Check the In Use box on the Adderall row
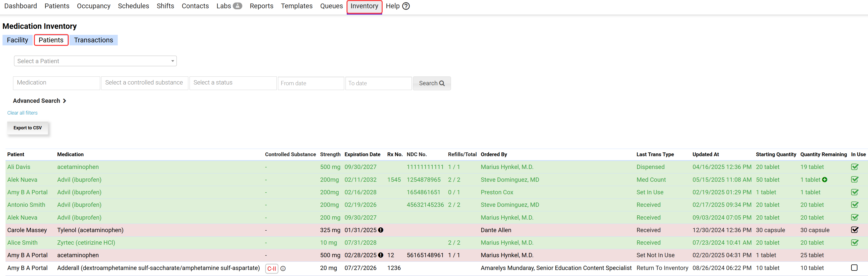The height and width of the screenshot is (276, 868). (x=855, y=267)
